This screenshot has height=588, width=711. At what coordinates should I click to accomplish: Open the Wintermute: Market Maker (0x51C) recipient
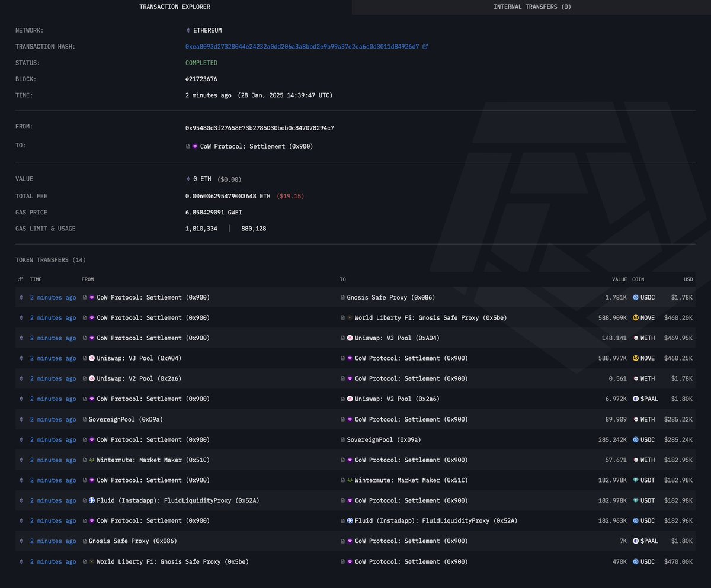pyautogui.click(x=411, y=480)
